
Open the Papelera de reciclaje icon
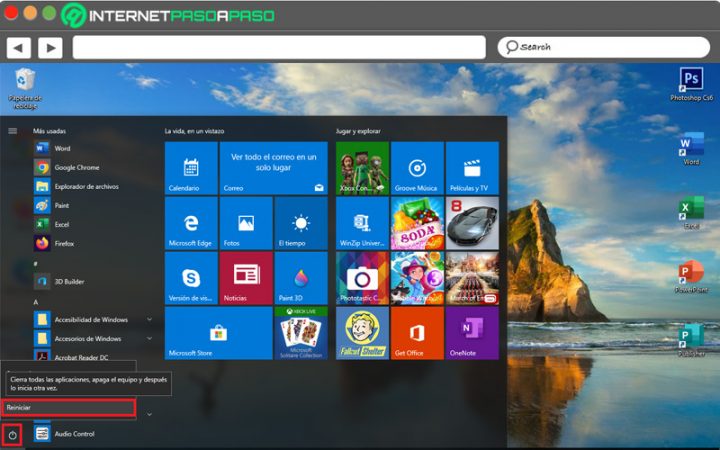pyautogui.click(x=24, y=85)
